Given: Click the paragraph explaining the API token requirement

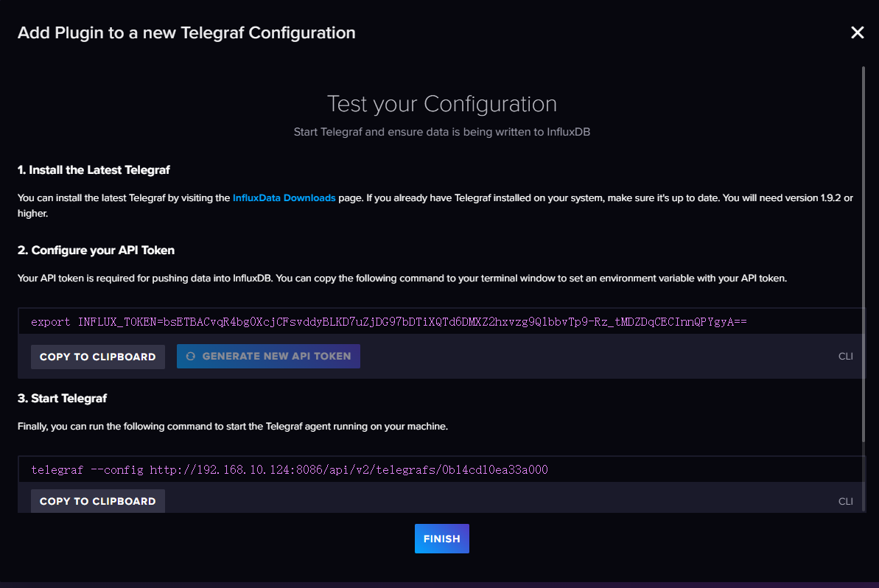Looking at the screenshot, I should (x=402, y=279).
